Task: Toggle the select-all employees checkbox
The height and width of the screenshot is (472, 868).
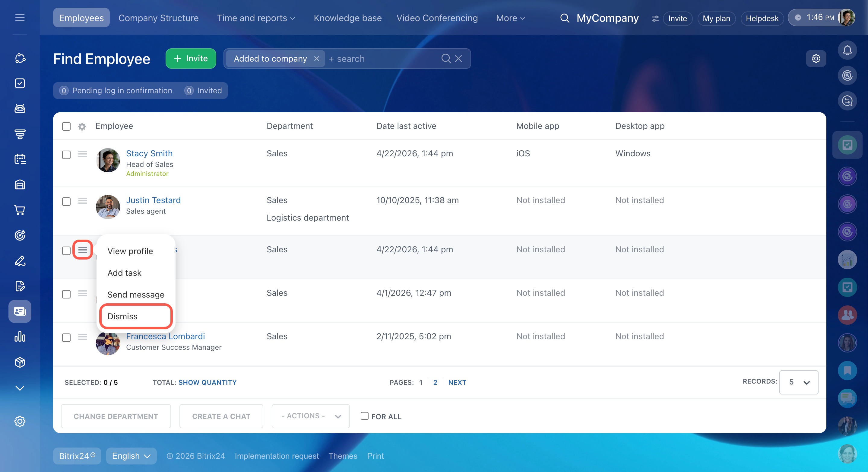Action: click(66, 126)
